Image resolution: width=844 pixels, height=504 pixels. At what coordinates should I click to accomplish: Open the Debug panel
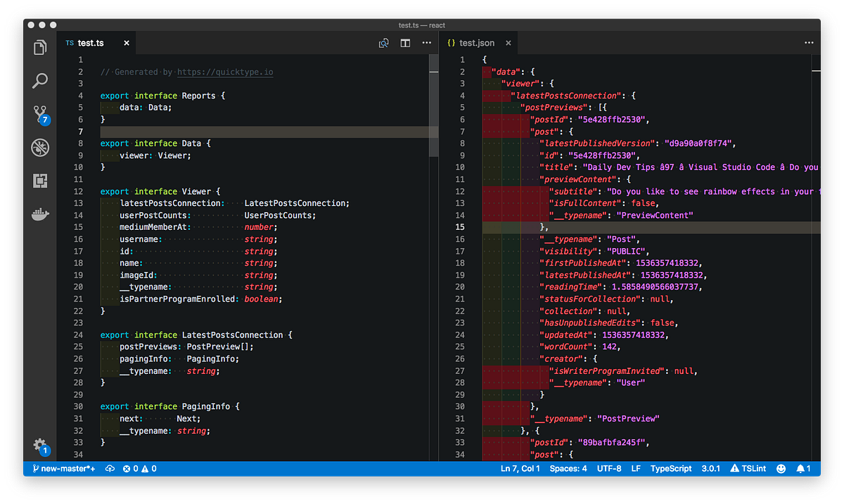point(39,148)
